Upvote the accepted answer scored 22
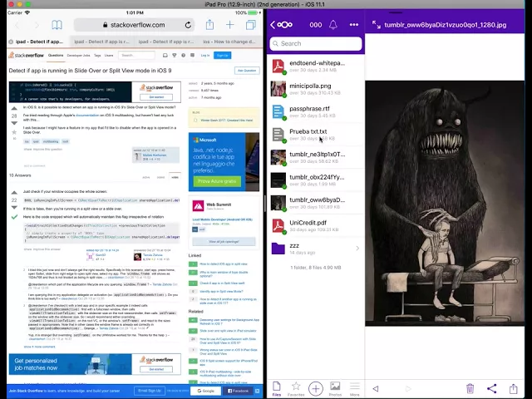532x399 pixels. pos(14,193)
